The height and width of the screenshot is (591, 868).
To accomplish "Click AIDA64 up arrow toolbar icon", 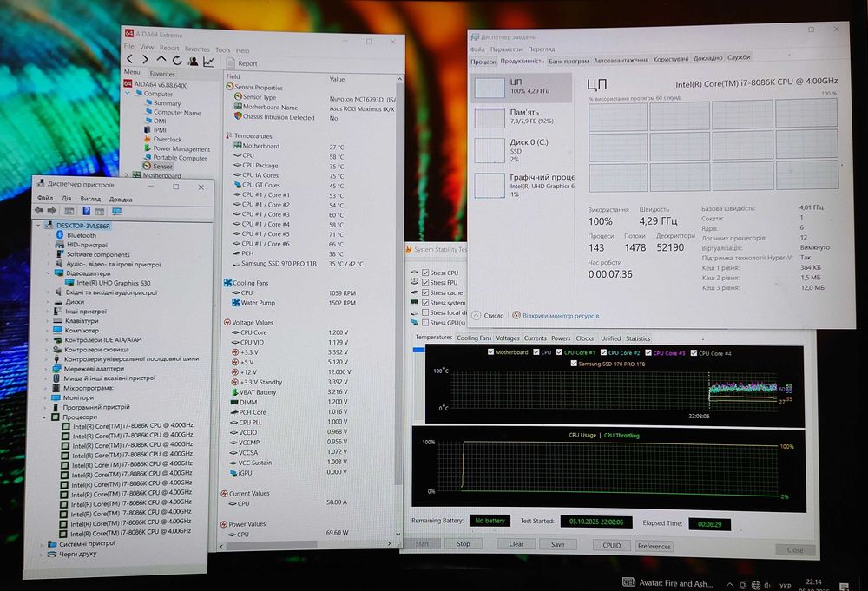I will pos(161,59).
